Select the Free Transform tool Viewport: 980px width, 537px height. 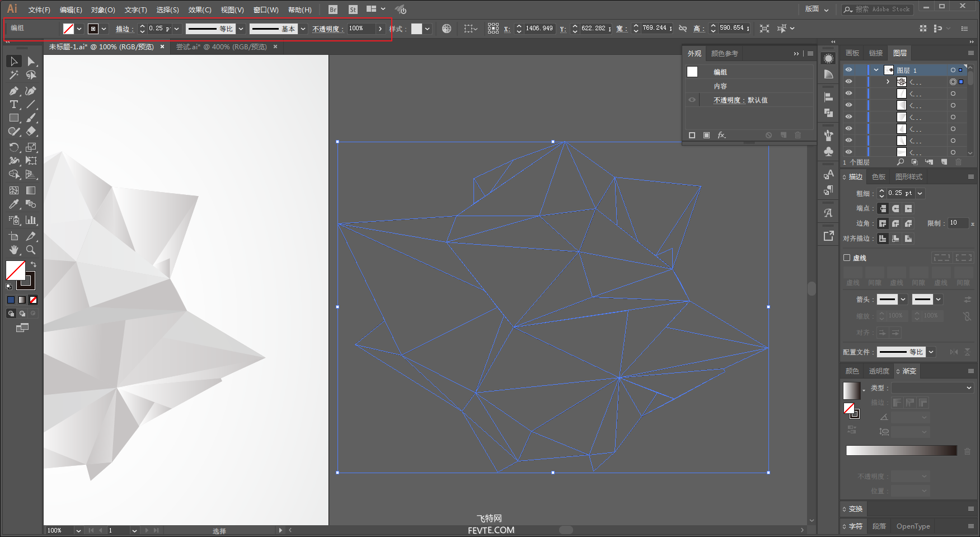coord(31,161)
